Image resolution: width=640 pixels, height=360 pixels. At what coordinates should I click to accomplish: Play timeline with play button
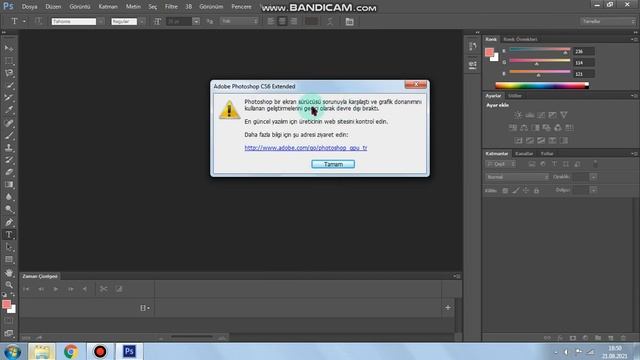pyautogui.click(x=56, y=289)
